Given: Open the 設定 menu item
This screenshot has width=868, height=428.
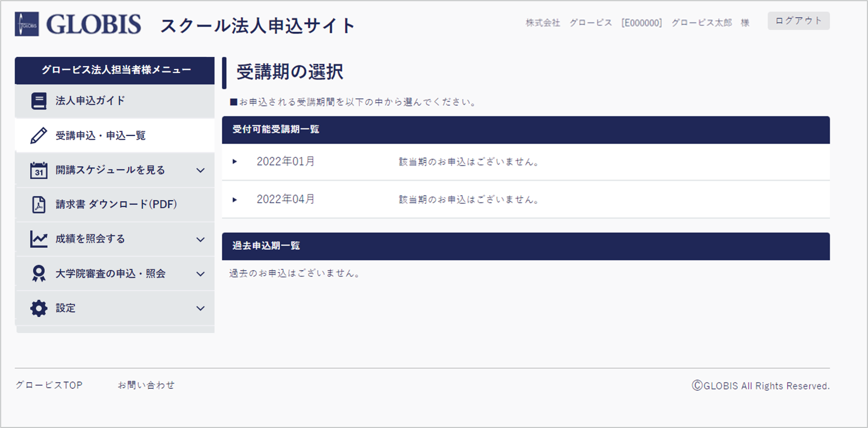Looking at the screenshot, I should (x=115, y=308).
